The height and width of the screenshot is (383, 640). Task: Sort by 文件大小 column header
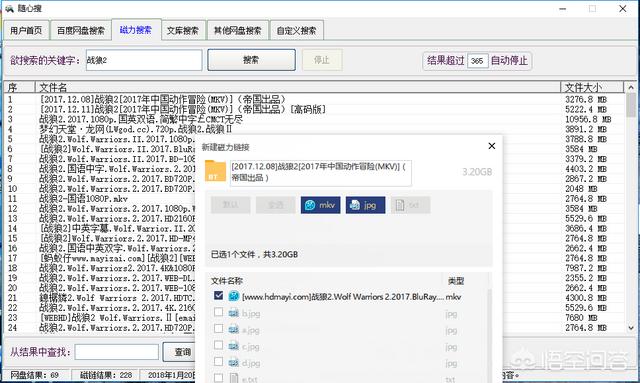click(592, 87)
